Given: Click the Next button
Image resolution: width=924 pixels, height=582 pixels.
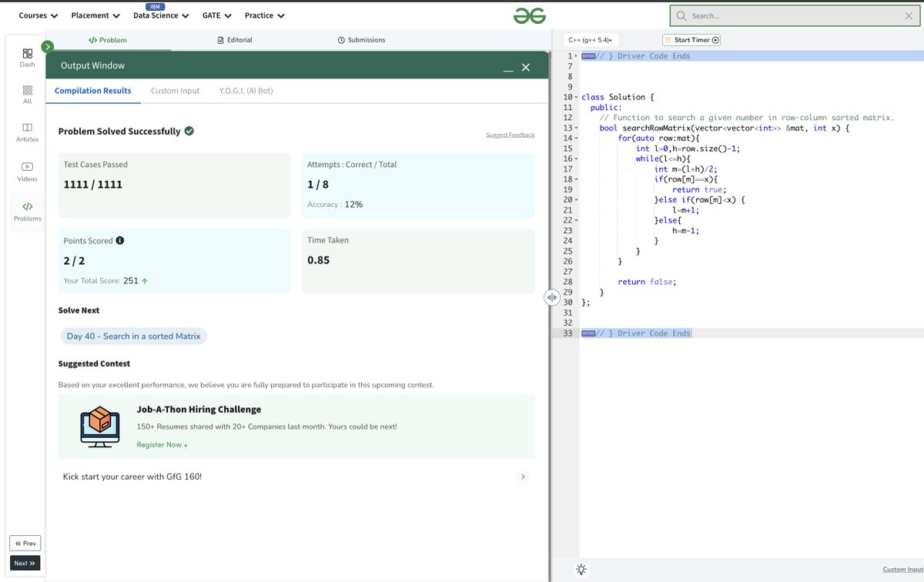Looking at the screenshot, I should [25, 564].
